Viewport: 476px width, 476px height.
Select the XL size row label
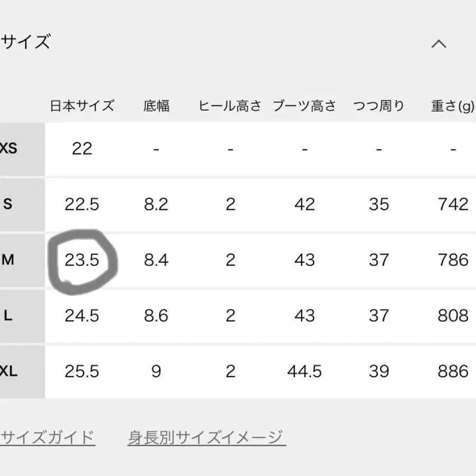pos(9,371)
